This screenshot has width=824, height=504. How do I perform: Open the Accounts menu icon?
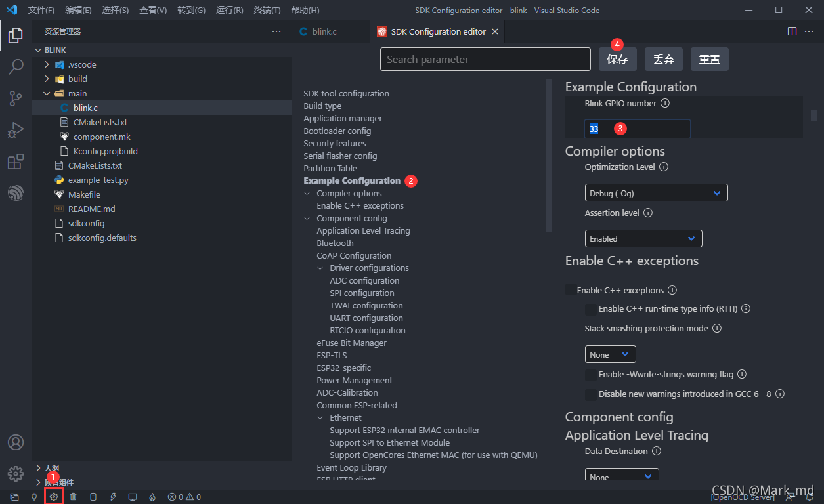16,442
